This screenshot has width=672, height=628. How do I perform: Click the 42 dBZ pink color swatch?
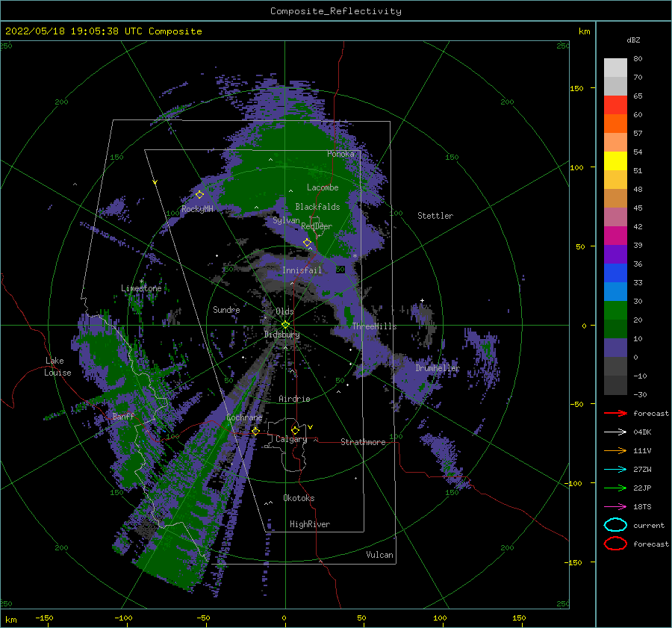615,217
